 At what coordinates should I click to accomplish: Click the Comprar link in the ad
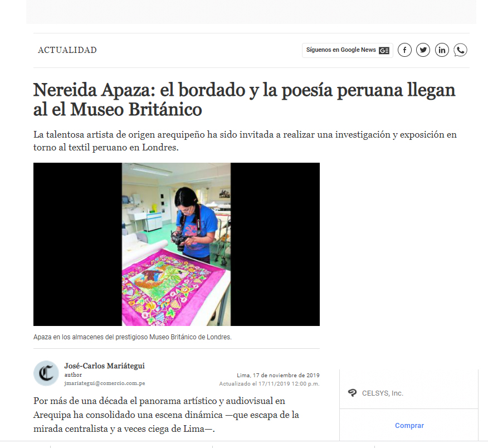pyautogui.click(x=409, y=426)
